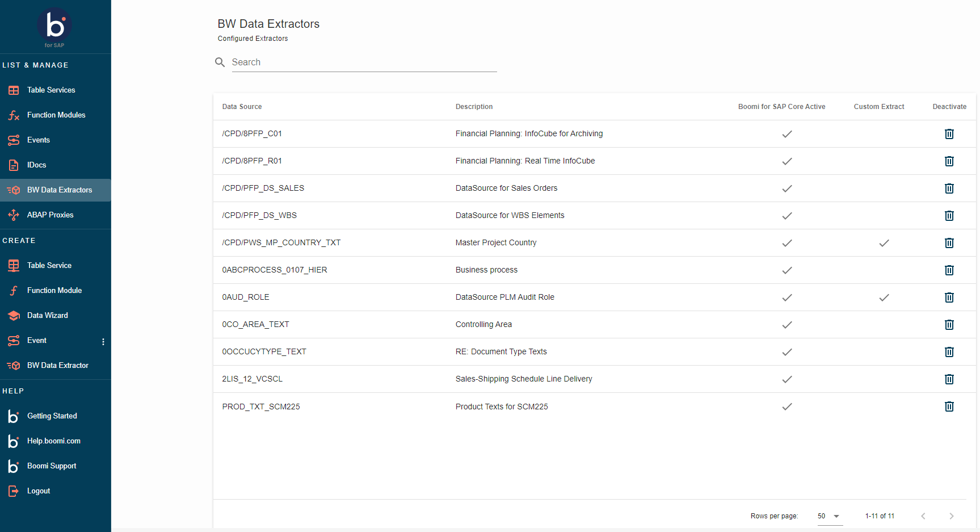Image resolution: width=980 pixels, height=532 pixels.
Task: Navigate to ABAP Proxies
Action: tap(50, 215)
